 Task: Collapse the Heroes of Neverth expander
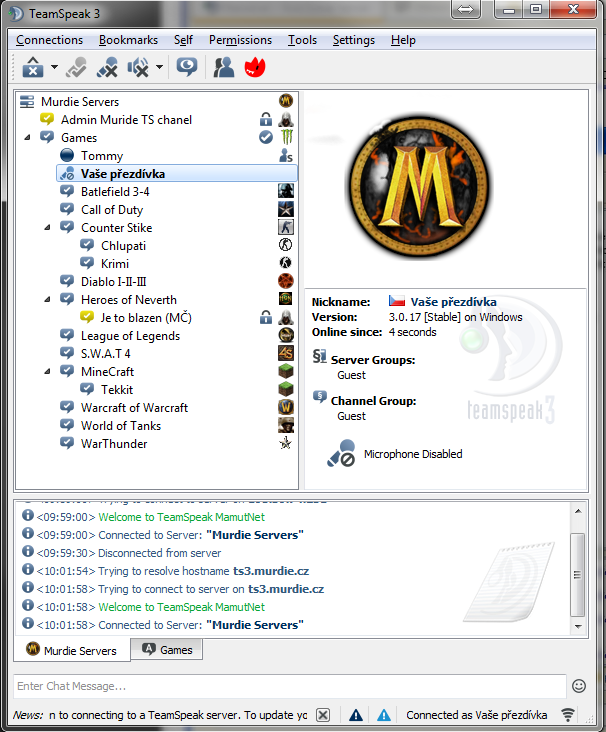tap(48, 300)
